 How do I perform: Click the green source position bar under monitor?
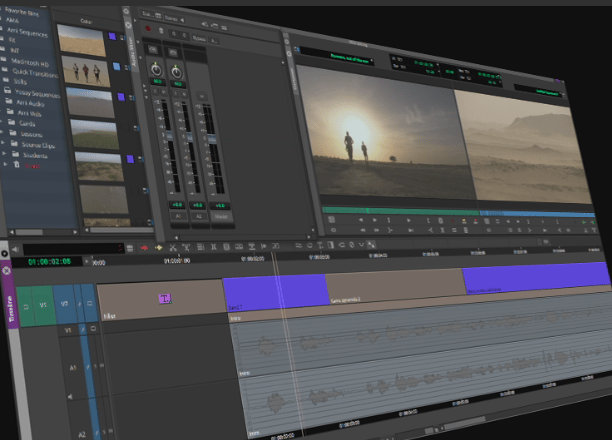click(x=400, y=211)
